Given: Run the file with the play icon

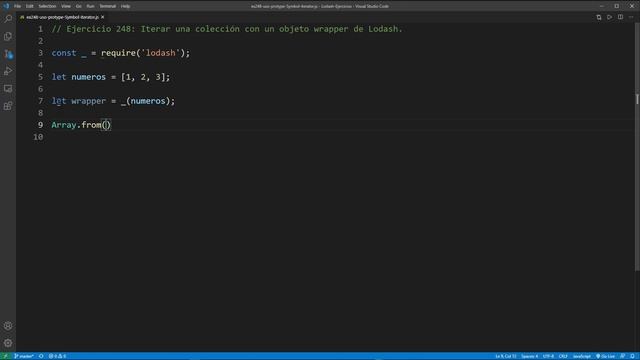Looking at the screenshot, I should (609, 17).
